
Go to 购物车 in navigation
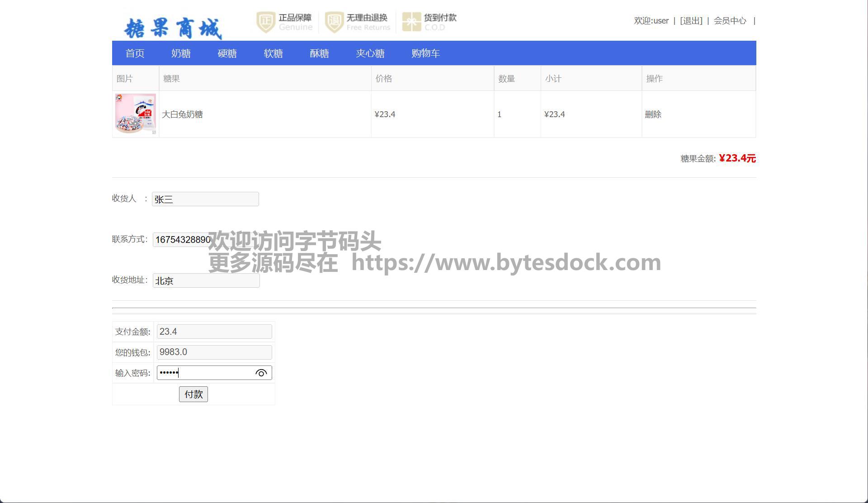click(425, 53)
